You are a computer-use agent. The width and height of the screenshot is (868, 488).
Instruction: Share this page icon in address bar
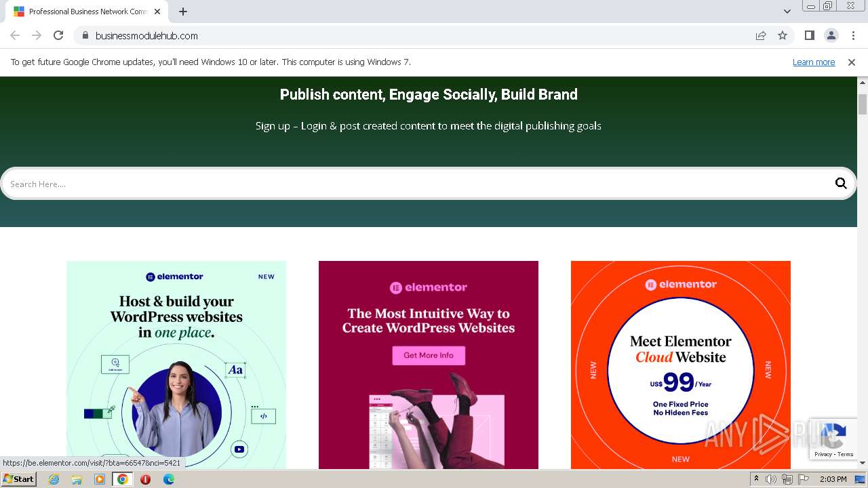(761, 35)
